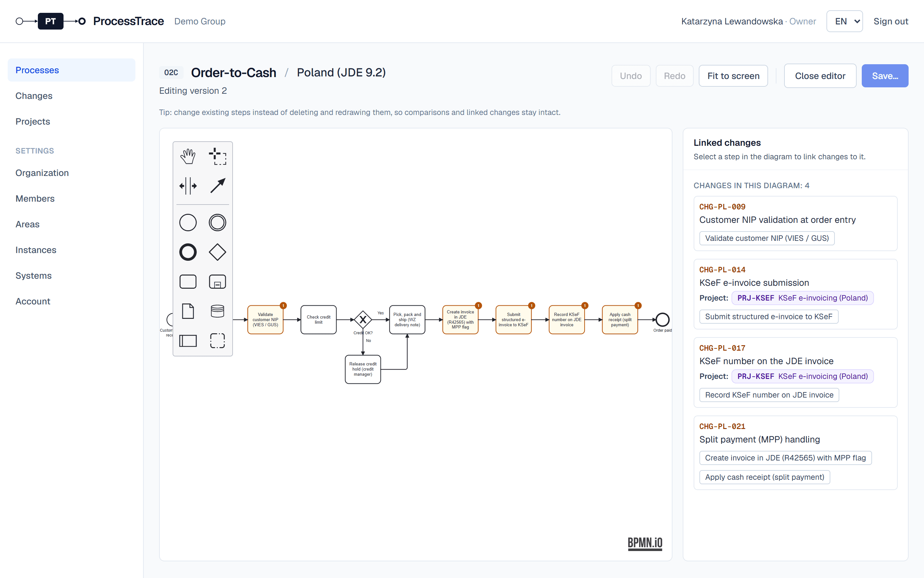Select Submit structured e-invoice to KSeF task
924x578 pixels.
click(x=514, y=320)
